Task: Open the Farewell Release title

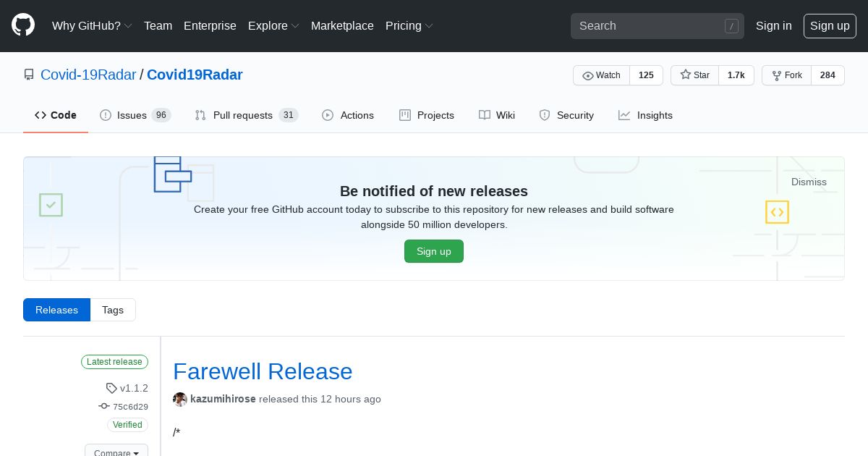Action: 263,371
